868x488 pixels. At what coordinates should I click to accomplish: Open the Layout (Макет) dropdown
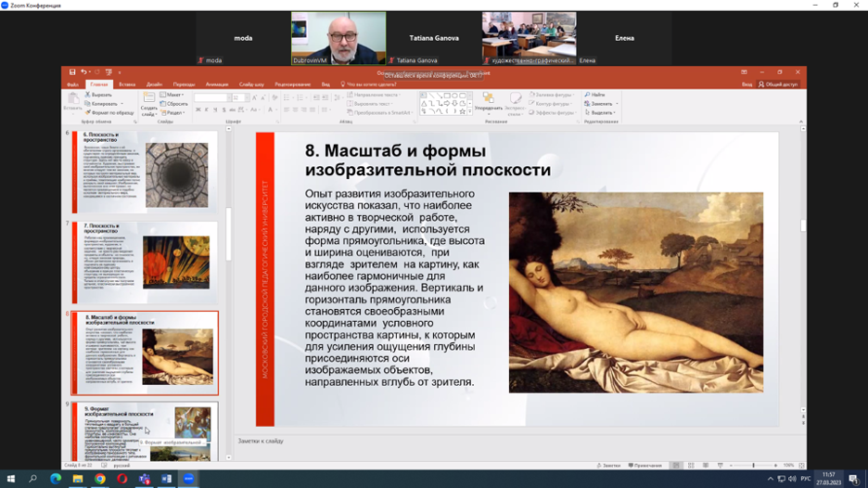171,95
